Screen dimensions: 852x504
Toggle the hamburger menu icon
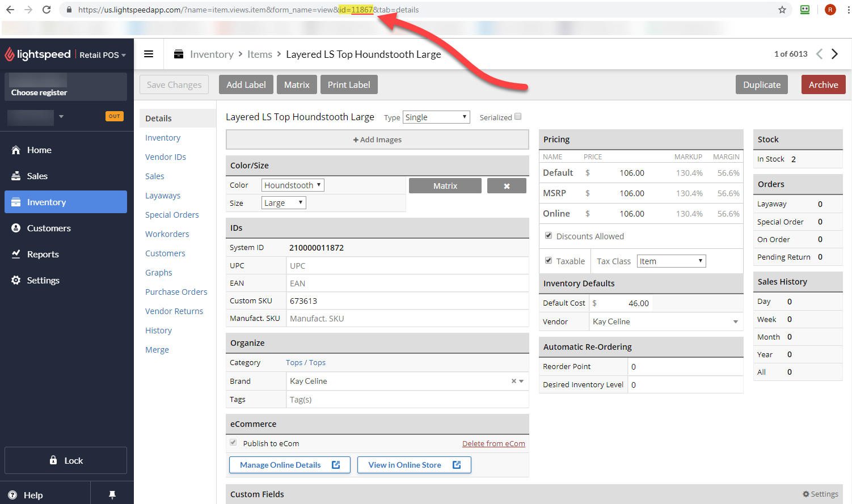[x=149, y=54]
